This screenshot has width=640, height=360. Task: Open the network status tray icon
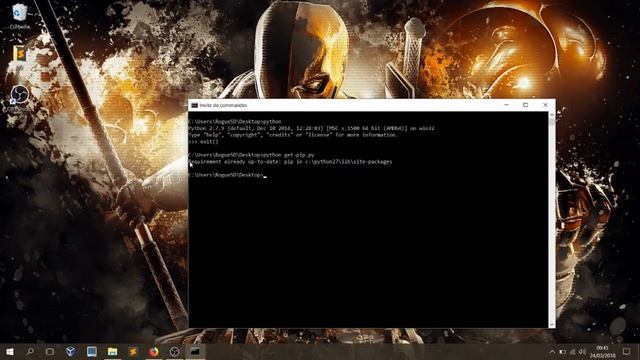point(573,352)
